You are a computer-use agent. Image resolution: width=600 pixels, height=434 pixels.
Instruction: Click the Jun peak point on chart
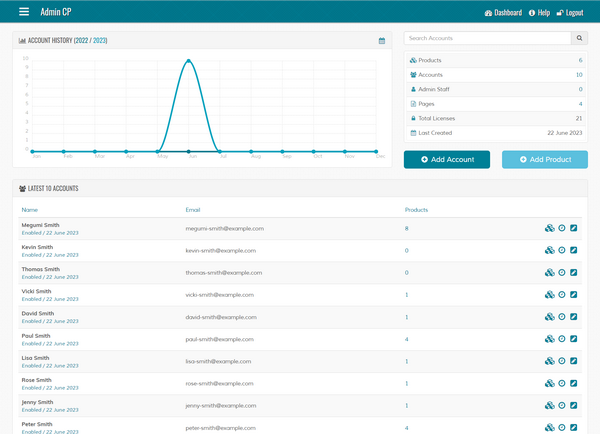[189, 61]
